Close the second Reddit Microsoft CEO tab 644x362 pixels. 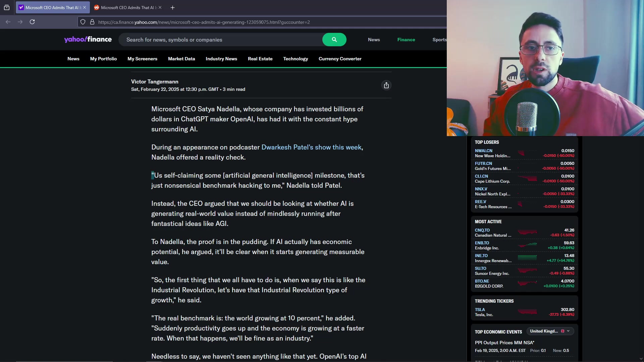160,7
